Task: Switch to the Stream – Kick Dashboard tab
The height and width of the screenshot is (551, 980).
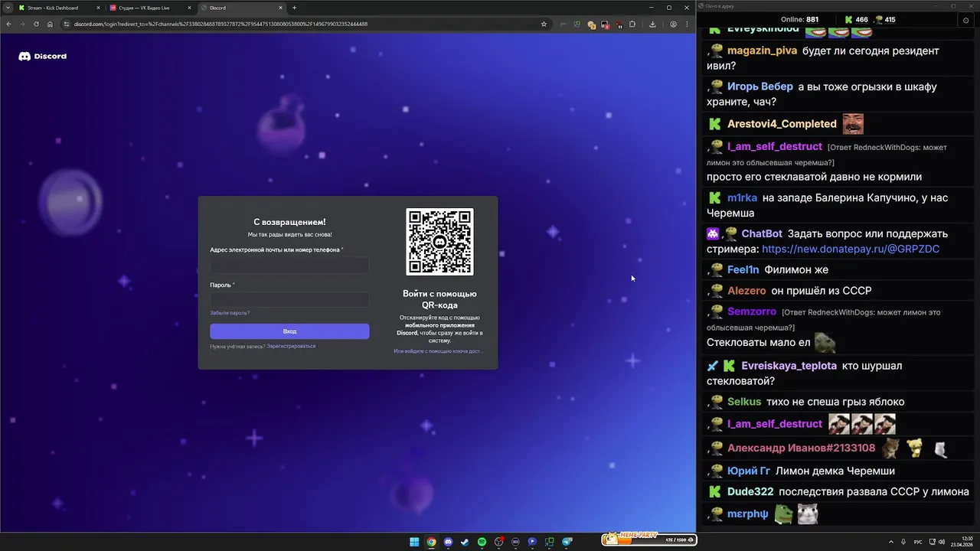Action: tap(60, 8)
